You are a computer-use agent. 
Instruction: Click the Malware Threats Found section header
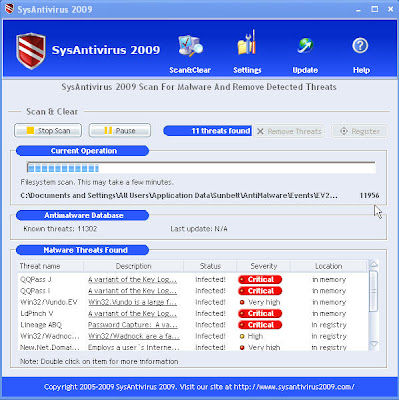click(x=82, y=250)
